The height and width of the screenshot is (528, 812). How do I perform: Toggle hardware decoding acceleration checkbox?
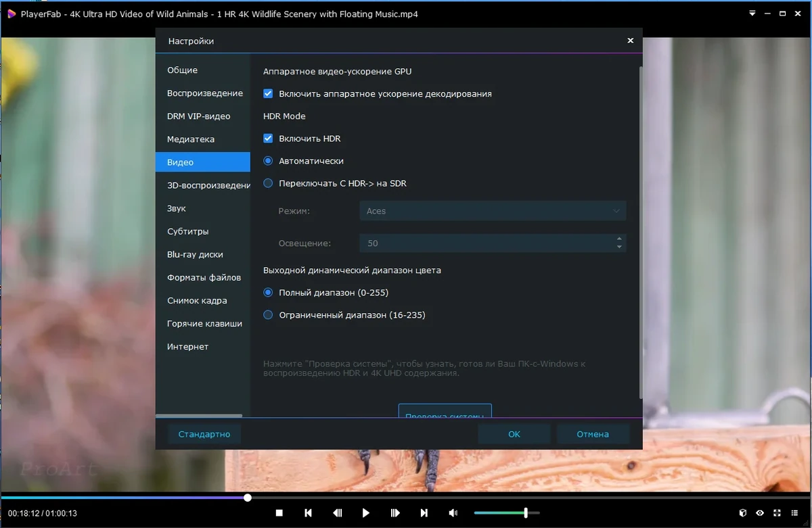point(268,94)
